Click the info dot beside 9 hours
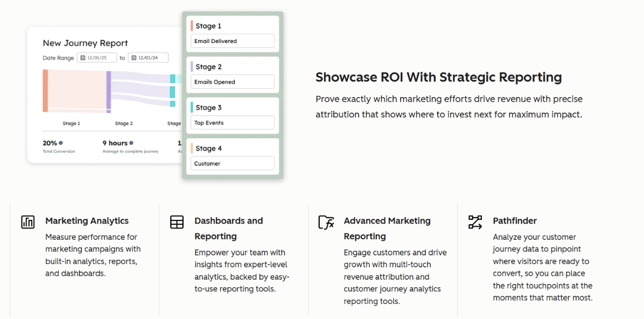Screen dimensions: 644x319 tap(131, 143)
